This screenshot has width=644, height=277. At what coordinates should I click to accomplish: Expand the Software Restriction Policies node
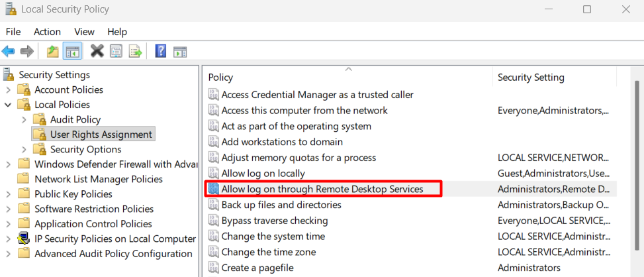click(8, 209)
